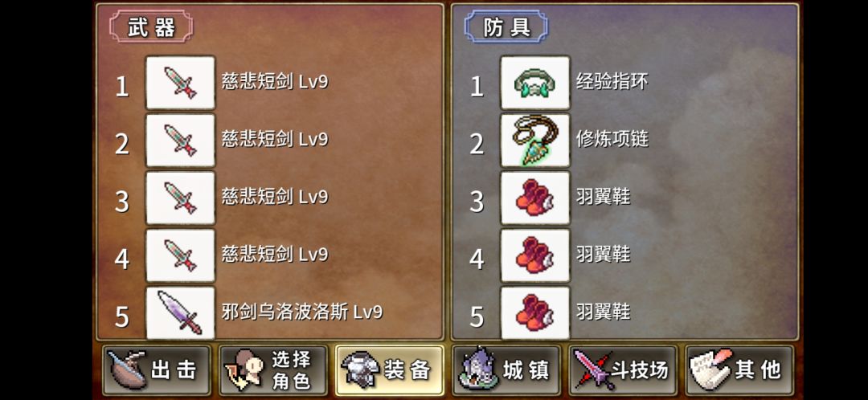Click the 邪剑乌洛波洛斯 Lv9 label
The width and height of the screenshot is (868, 400).
(302, 312)
